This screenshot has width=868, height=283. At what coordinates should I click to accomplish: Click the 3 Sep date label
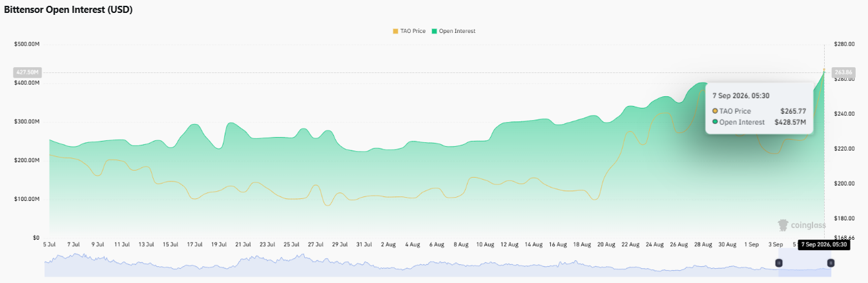tap(776, 245)
